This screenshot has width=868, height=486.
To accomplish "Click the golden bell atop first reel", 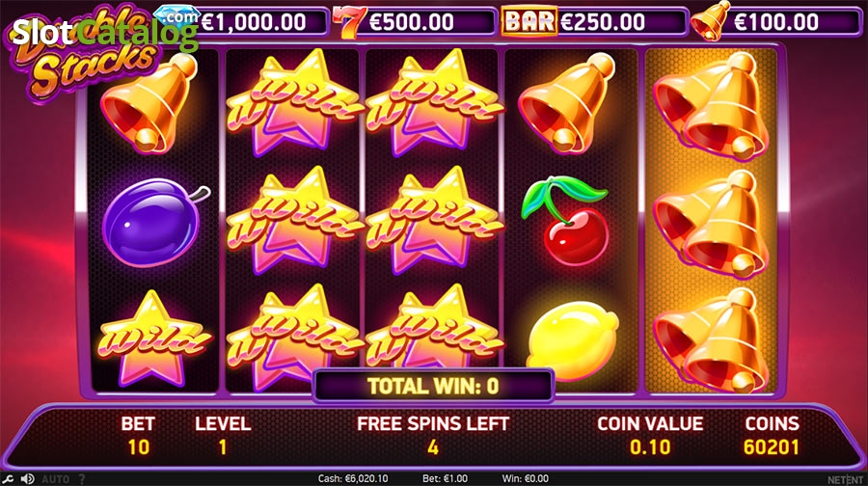I will pyautogui.click(x=149, y=103).
